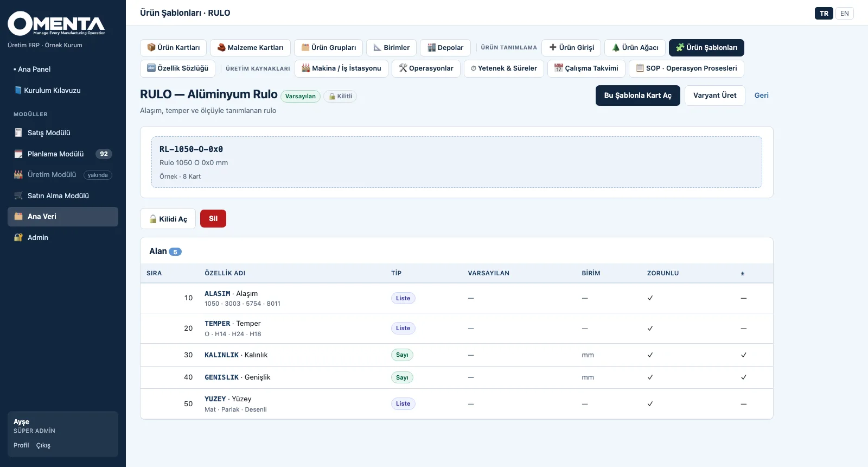Open Satış Modülü from sidebar
Viewport: 868px width, 467px height.
(x=63, y=133)
